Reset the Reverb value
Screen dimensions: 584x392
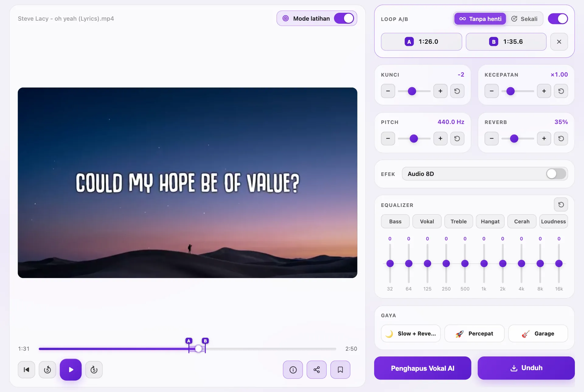click(x=561, y=138)
